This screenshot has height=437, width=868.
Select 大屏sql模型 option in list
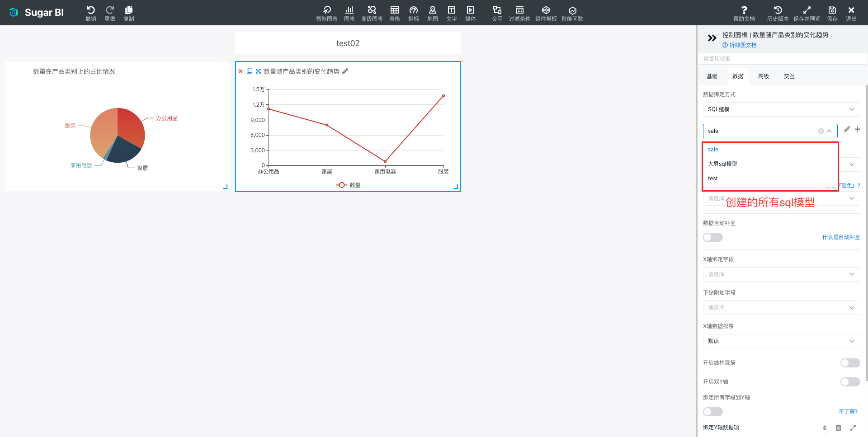(770, 164)
